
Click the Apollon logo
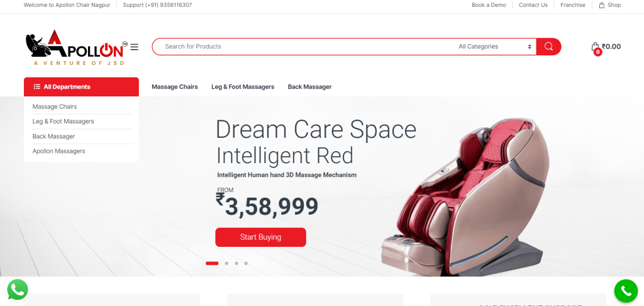click(76, 48)
